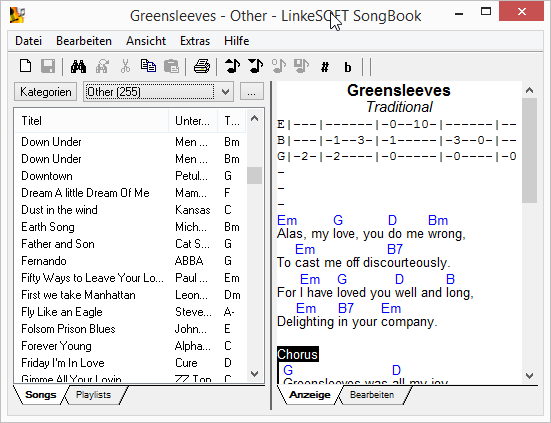Click the song list scrollbar thumb

coord(254,175)
